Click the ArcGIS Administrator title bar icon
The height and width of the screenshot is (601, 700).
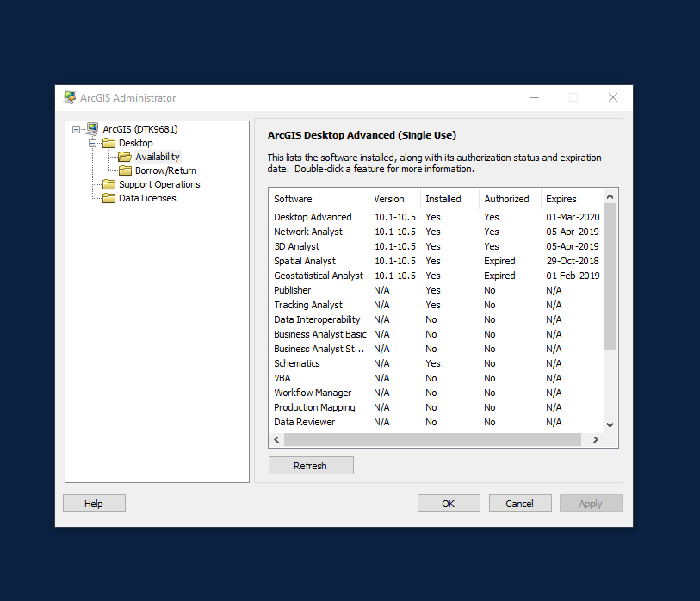coord(69,97)
